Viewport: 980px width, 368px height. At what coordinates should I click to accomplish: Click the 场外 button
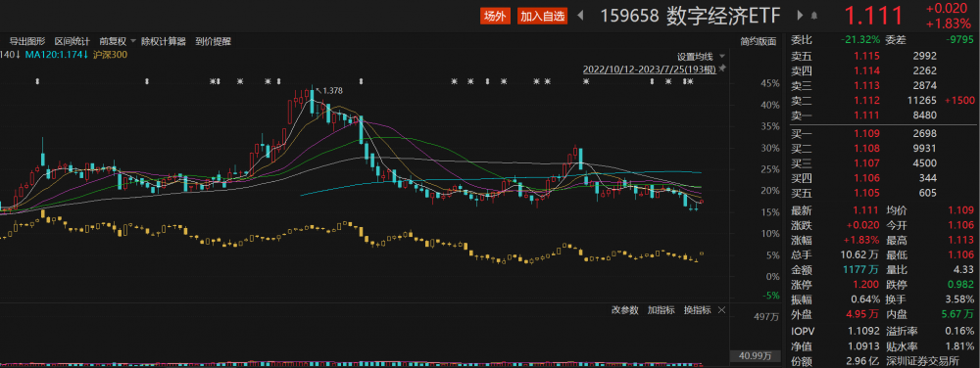point(494,17)
